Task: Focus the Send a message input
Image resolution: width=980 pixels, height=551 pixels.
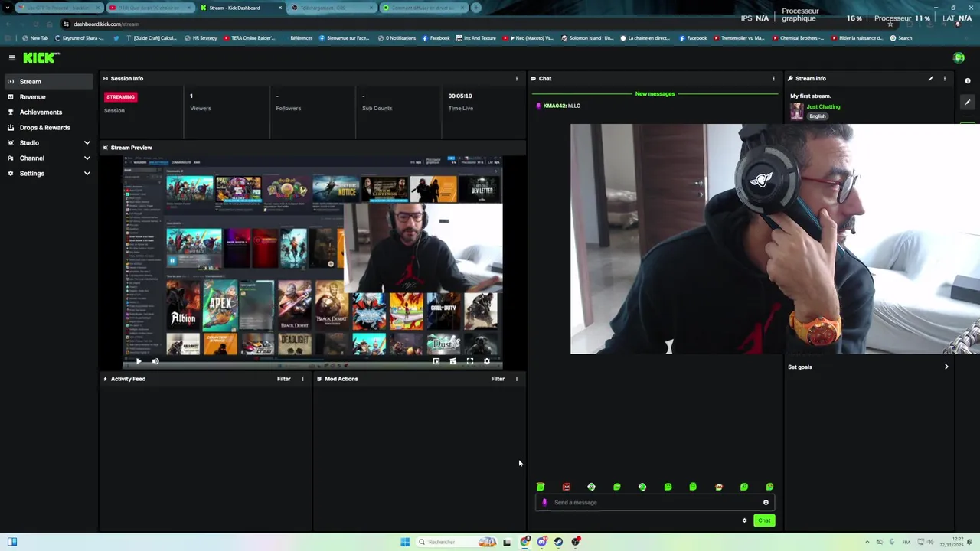Action: pos(655,503)
